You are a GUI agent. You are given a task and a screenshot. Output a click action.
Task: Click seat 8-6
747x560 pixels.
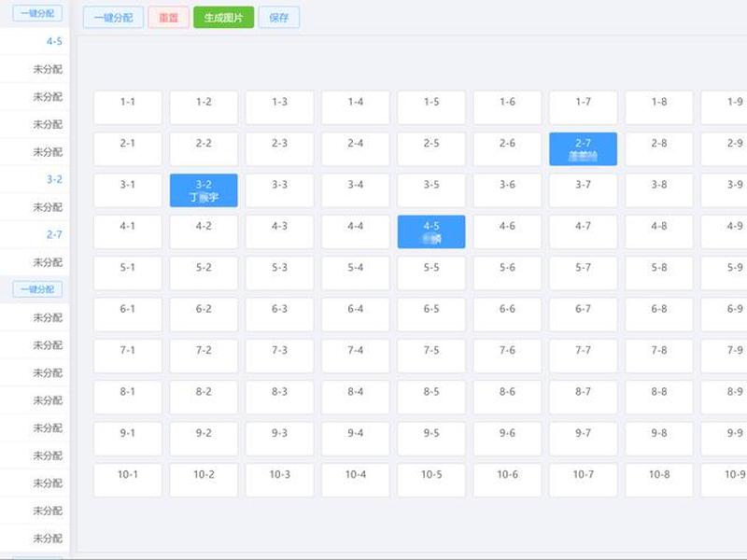(x=507, y=398)
